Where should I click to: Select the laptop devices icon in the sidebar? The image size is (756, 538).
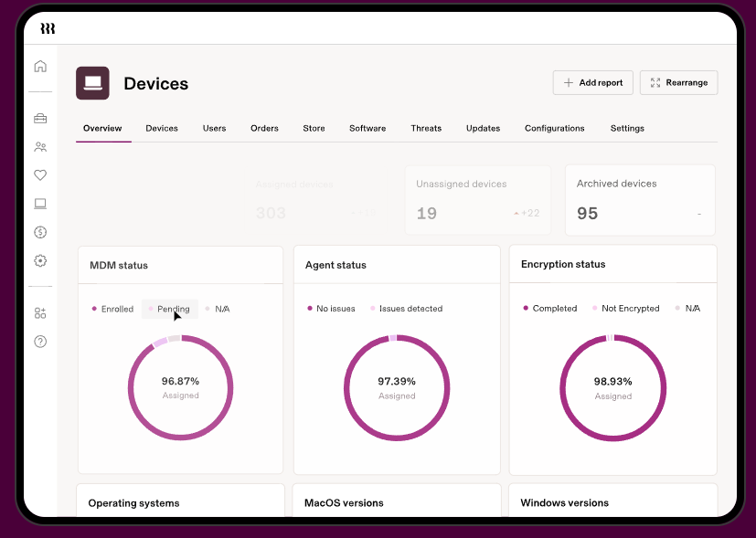[x=40, y=204]
